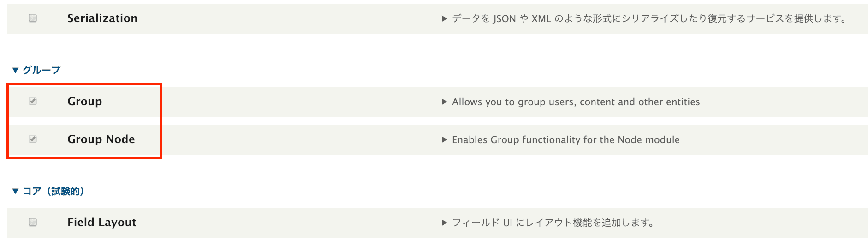
Task: Enable the Field Layout module checkbox
Action: [33, 222]
